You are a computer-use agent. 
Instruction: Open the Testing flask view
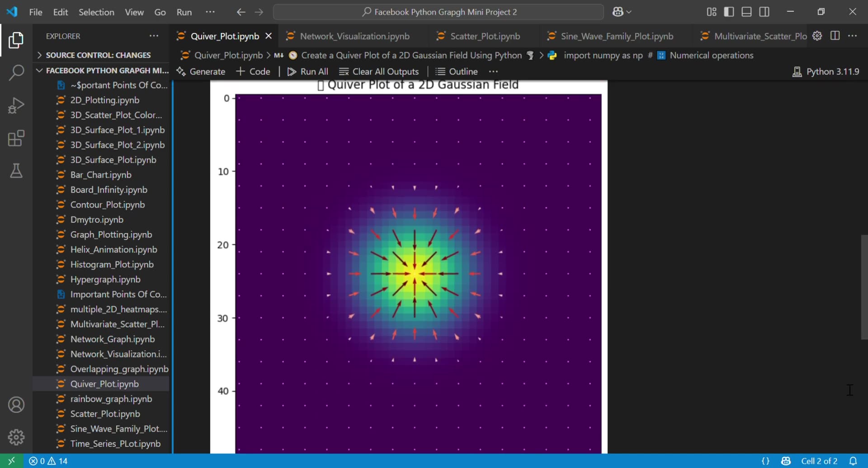[16, 171]
